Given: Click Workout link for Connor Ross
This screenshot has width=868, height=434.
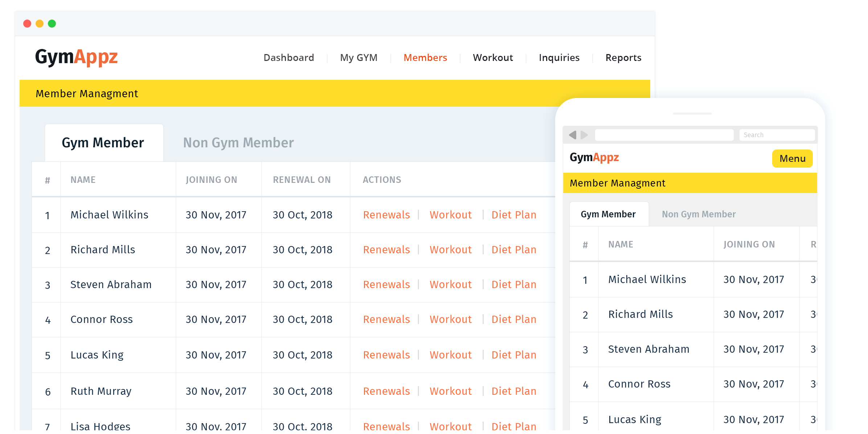Looking at the screenshot, I should tap(450, 319).
